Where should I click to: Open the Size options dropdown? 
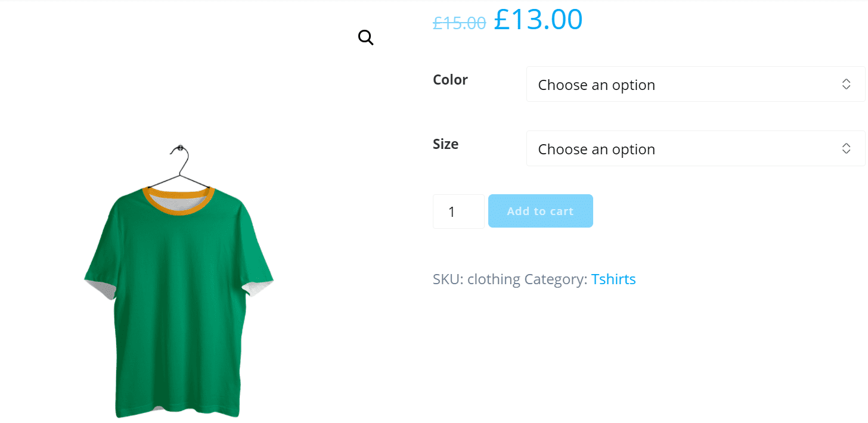click(696, 148)
